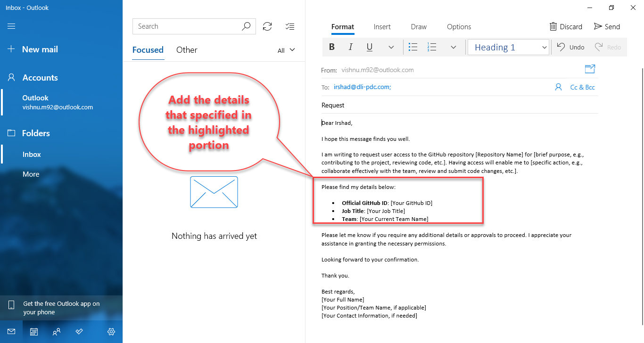Open message compose in a new window

click(x=590, y=69)
